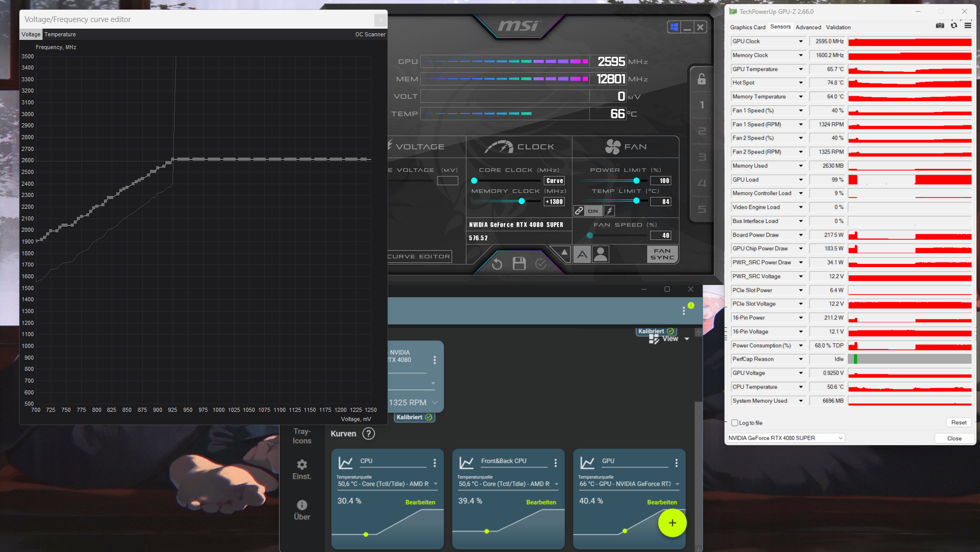Click Bearbeiten on the GPU curve card
The width and height of the screenshot is (980, 552).
662,502
